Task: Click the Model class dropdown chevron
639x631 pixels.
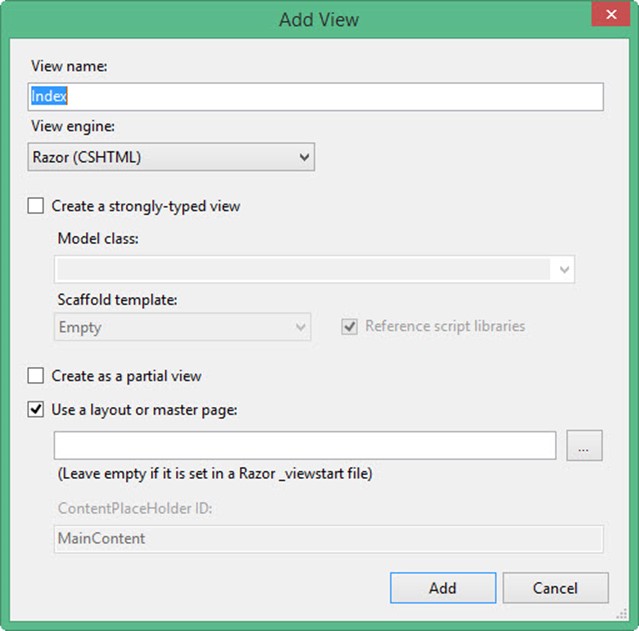Action: pos(564,269)
